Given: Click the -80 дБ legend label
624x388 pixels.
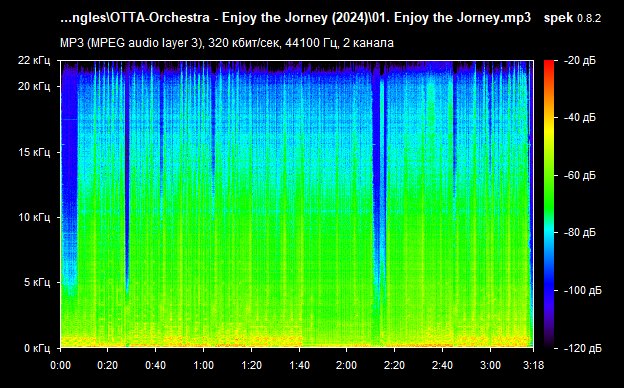Looking at the screenshot, I should (580, 232).
